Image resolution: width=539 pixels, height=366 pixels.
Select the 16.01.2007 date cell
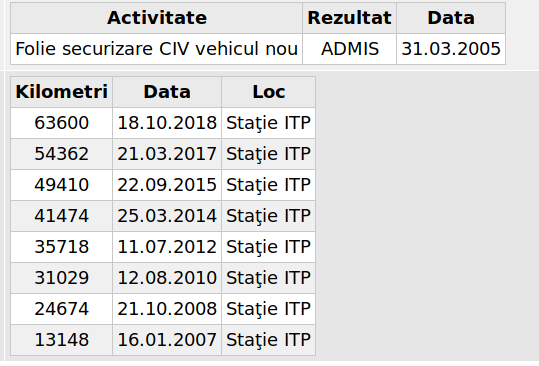(167, 340)
